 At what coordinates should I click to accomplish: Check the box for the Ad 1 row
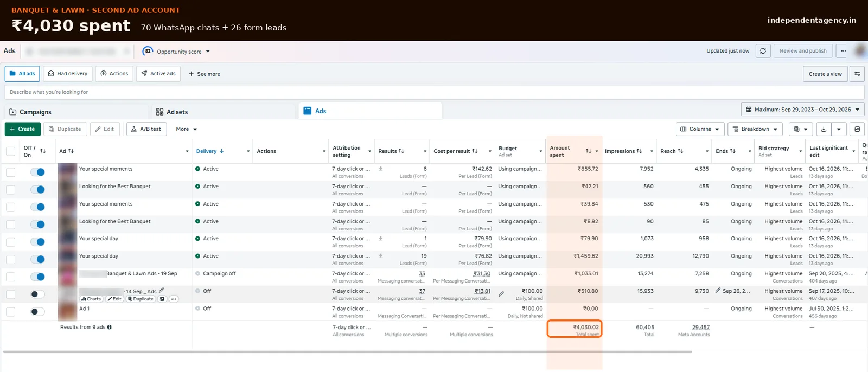pyautogui.click(x=10, y=312)
